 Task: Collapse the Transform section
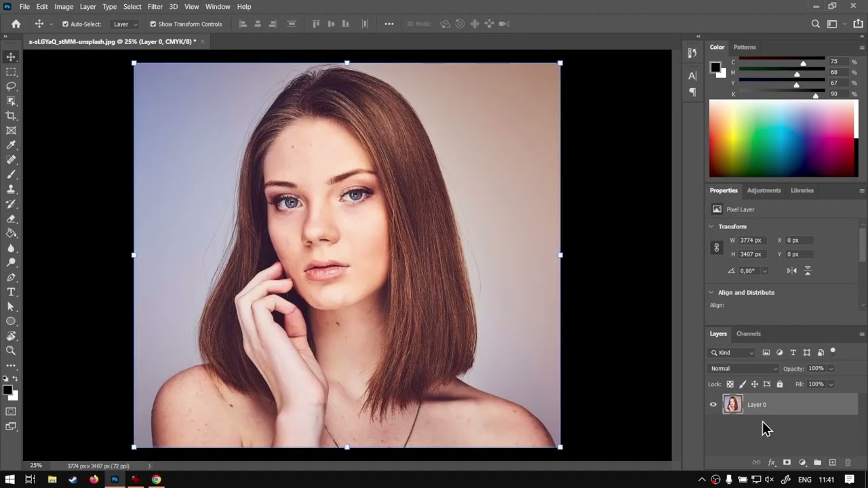pyautogui.click(x=711, y=226)
